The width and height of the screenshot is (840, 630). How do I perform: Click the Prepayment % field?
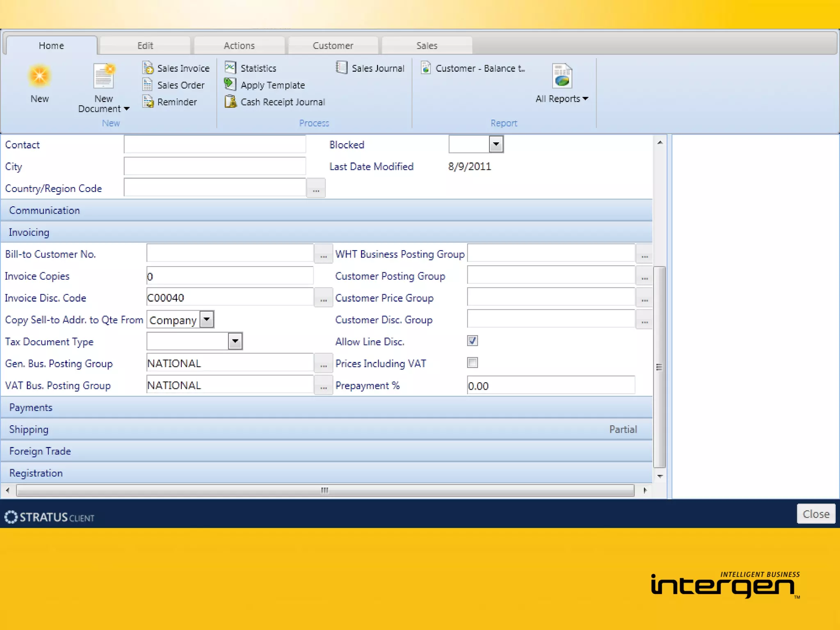click(x=551, y=386)
